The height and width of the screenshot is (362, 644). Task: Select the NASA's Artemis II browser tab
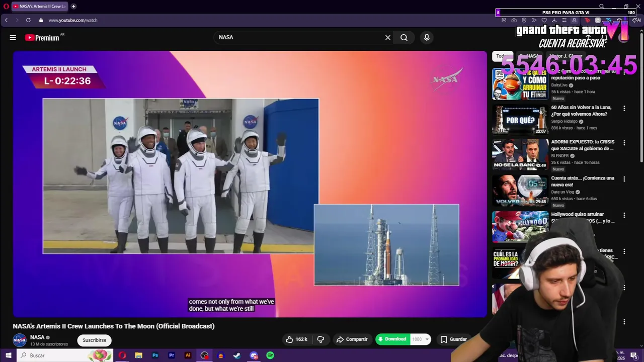click(x=39, y=6)
